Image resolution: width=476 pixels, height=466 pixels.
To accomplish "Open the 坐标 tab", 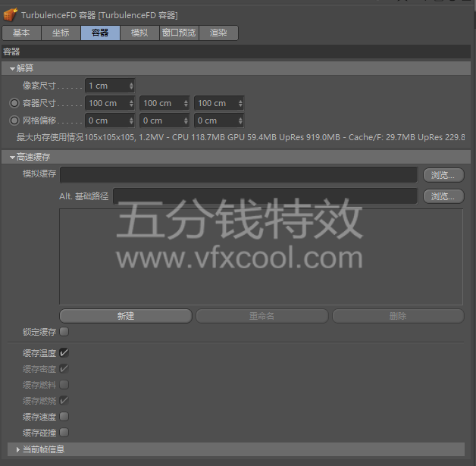I will coord(61,33).
